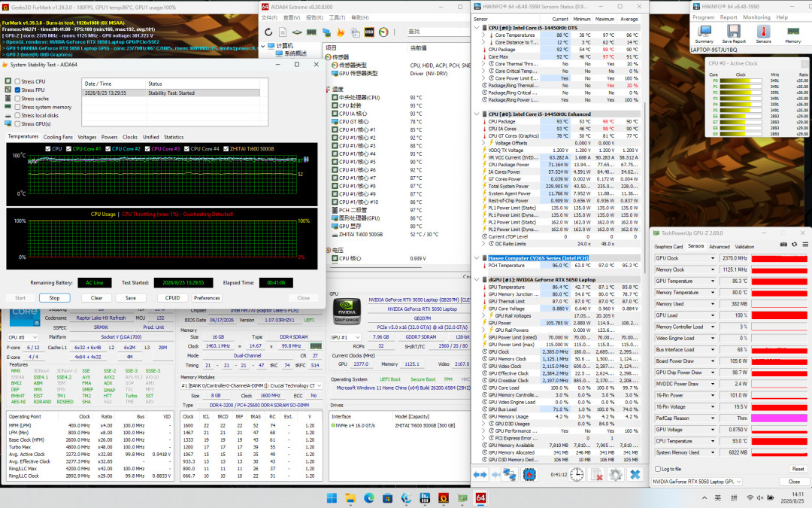Click GPU-Z Reset button
This screenshot has height=508, width=812.
click(798, 469)
